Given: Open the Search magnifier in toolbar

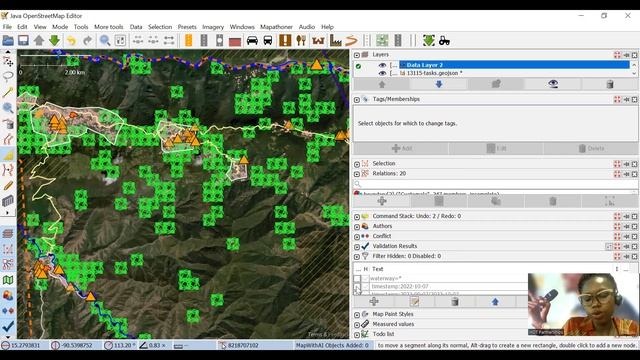Looking at the screenshot, I should pos(105,40).
